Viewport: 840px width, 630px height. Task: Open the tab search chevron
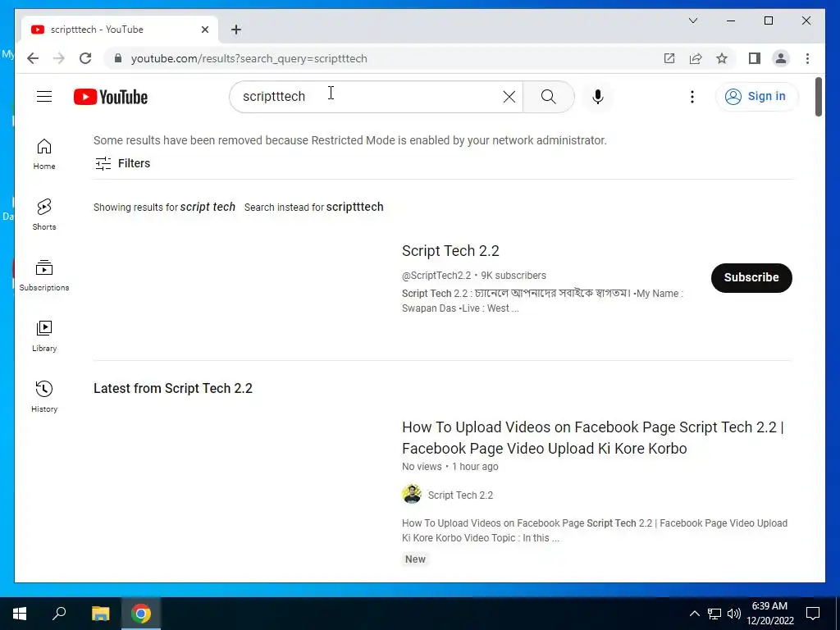pyautogui.click(x=692, y=21)
